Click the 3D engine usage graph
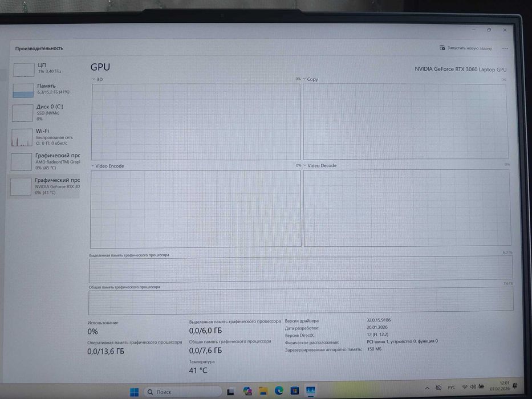The image size is (532, 399). pos(196,121)
